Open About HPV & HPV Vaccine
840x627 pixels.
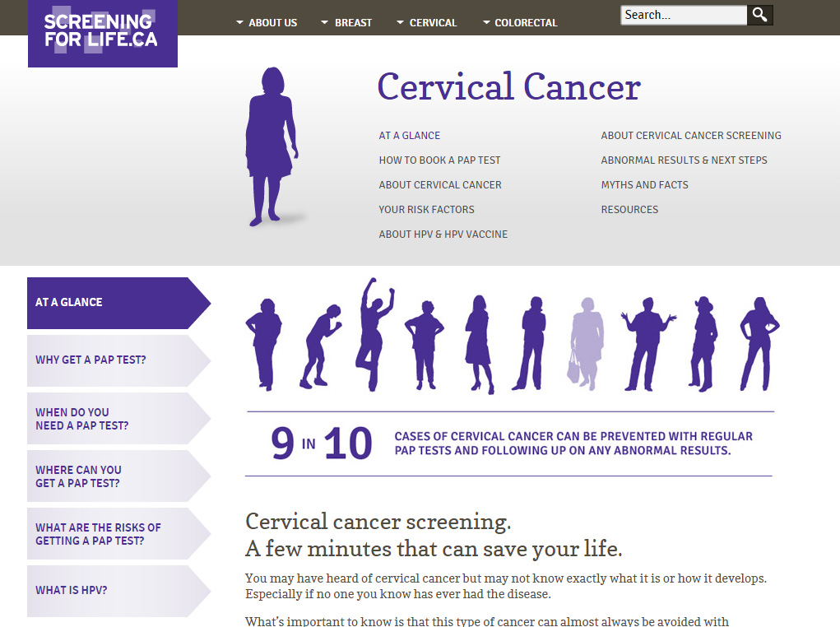[x=443, y=235]
